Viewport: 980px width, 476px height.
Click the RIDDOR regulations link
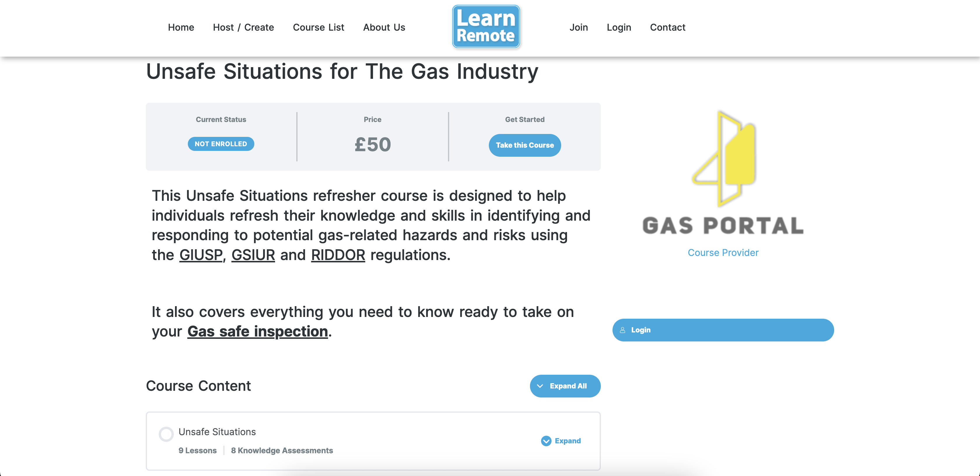point(338,255)
